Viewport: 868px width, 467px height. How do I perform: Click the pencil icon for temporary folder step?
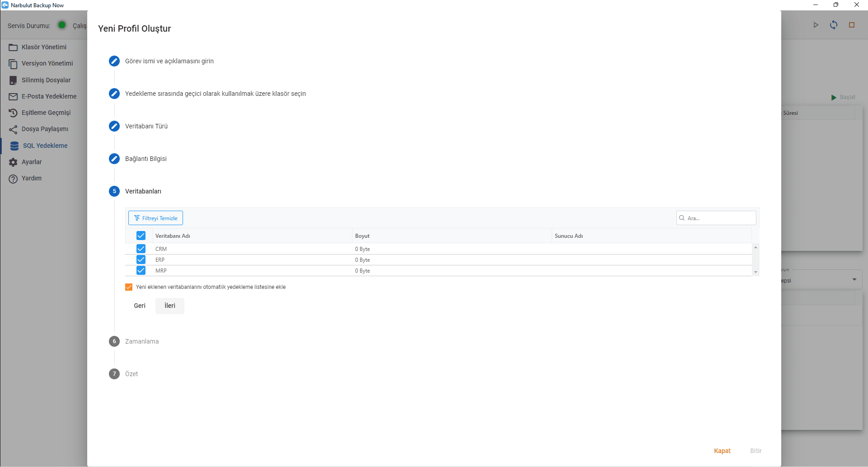pyautogui.click(x=114, y=94)
